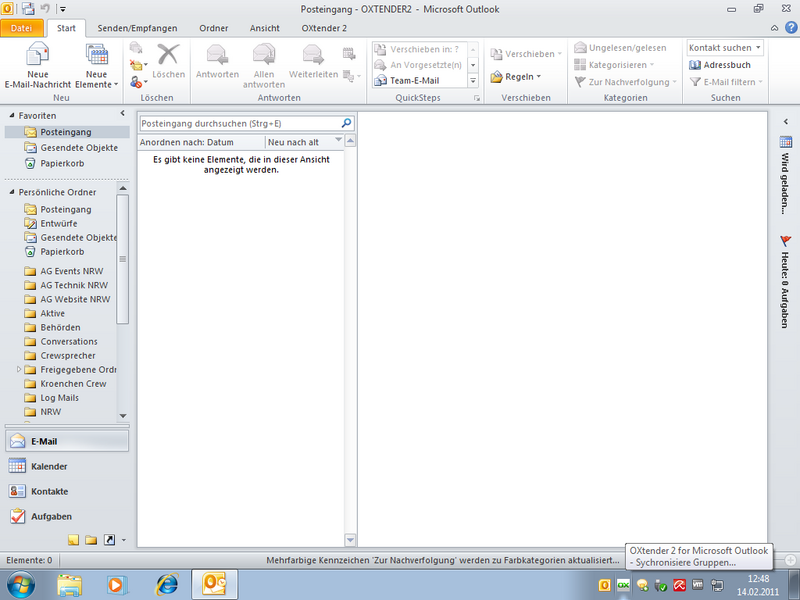Create a new e-mail with Neue E-Mail-Nachricht
The width and height of the screenshot is (800, 600).
38,66
